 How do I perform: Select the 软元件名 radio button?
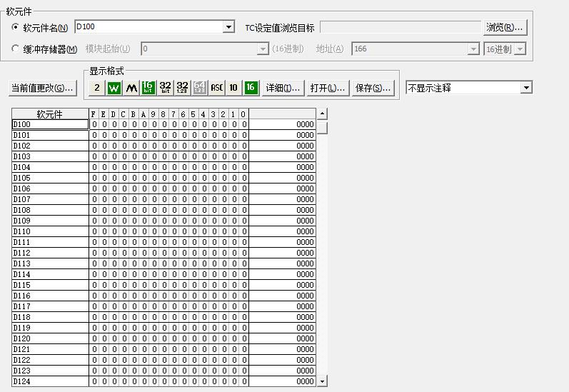pos(16,28)
